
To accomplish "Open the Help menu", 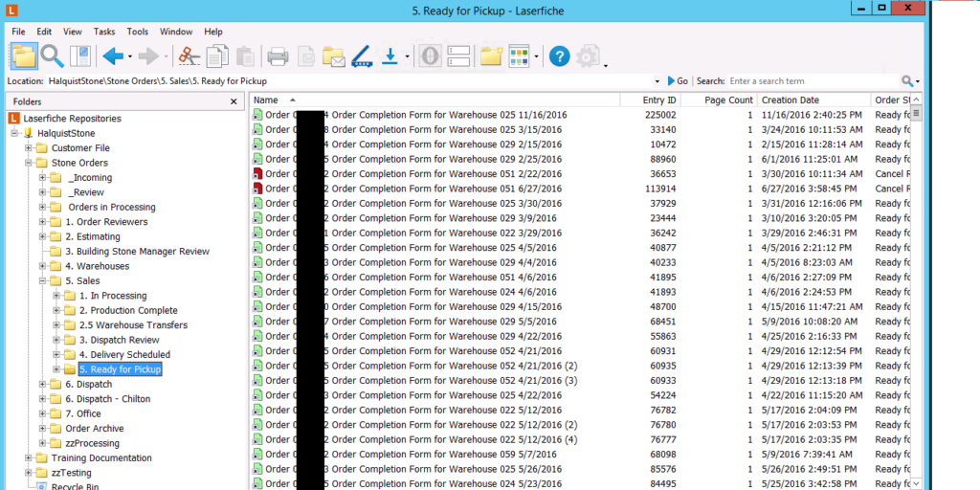I will [213, 32].
